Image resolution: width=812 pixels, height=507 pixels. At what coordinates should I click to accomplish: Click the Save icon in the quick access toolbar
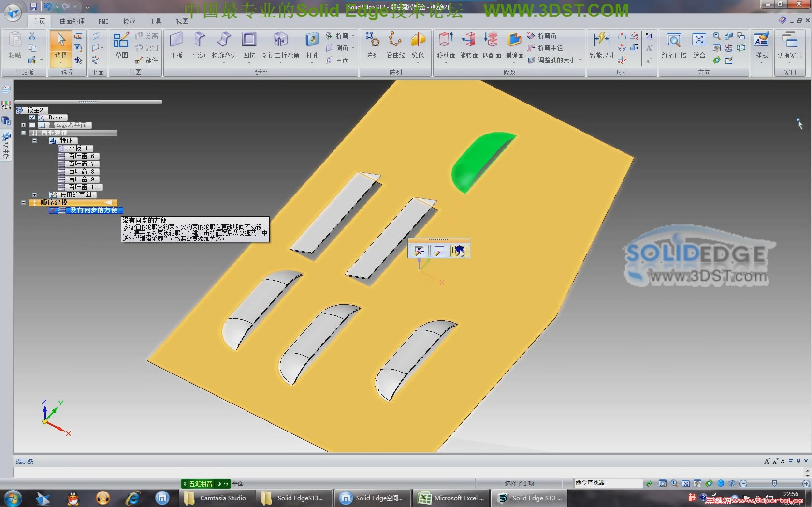coord(33,6)
